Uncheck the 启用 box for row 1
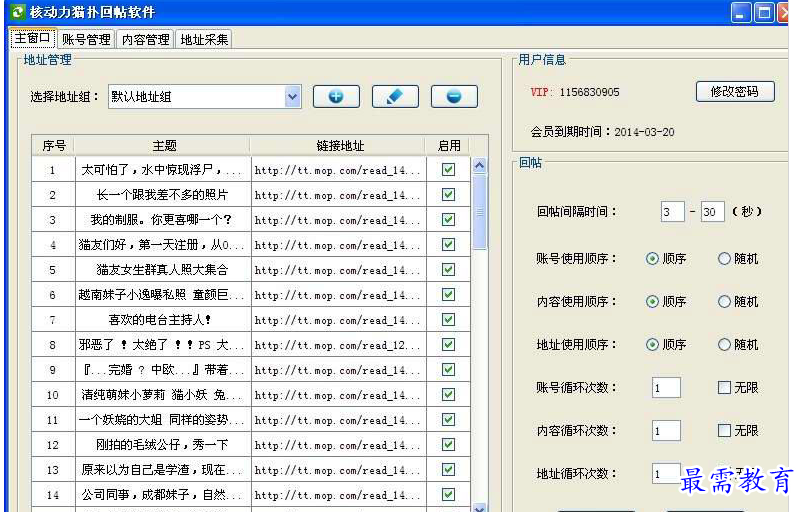The height and width of the screenshot is (512, 802). tap(449, 169)
